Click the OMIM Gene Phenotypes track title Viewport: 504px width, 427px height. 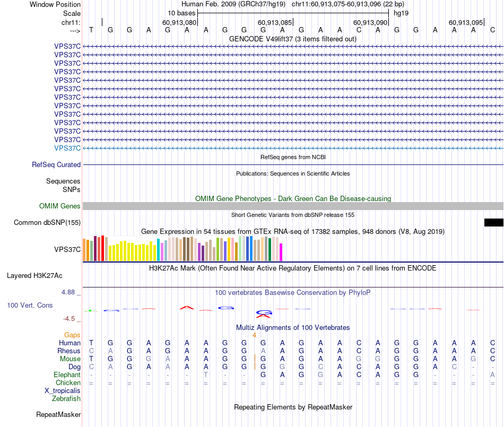(x=293, y=198)
